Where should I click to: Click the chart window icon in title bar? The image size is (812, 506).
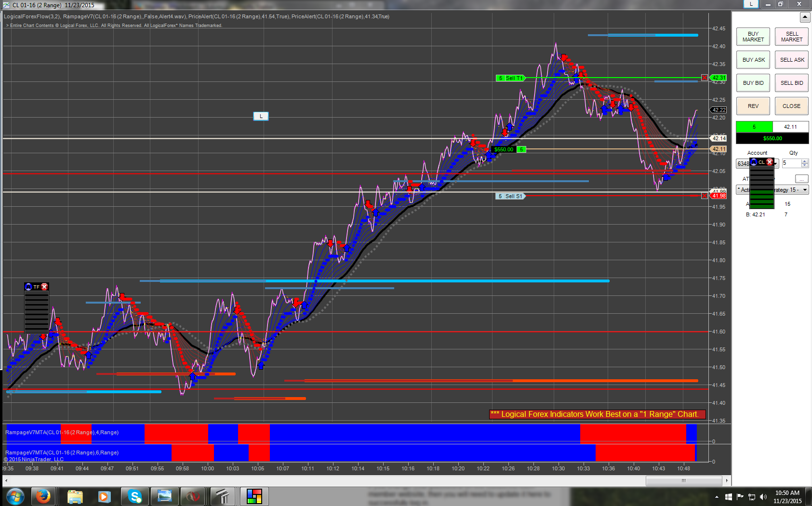(6, 5)
